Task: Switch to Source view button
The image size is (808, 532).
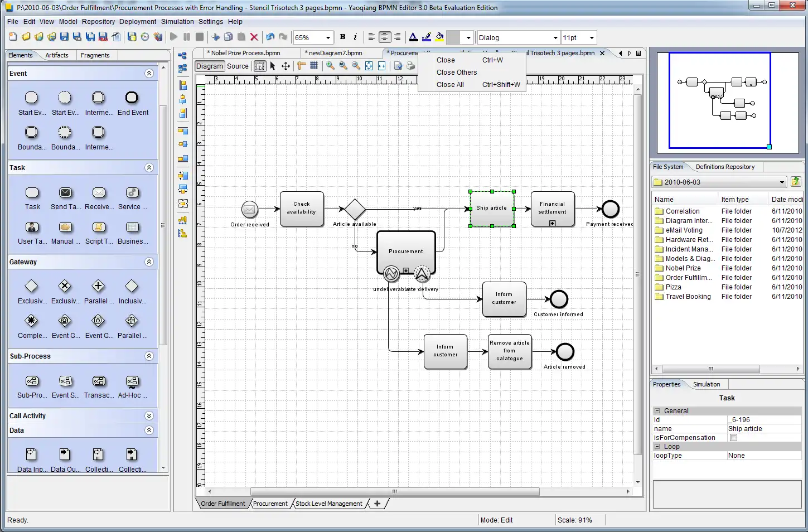Action: (x=238, y=66)
